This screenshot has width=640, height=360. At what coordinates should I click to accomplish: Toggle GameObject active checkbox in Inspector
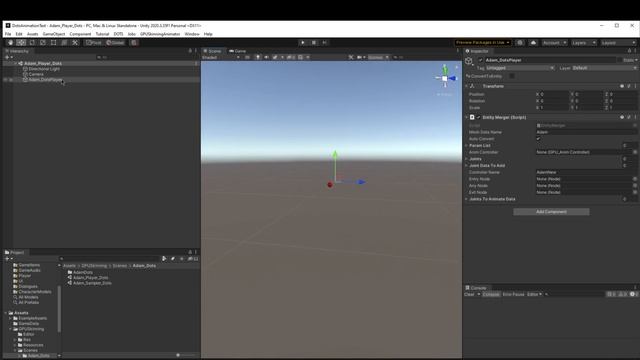481,60
